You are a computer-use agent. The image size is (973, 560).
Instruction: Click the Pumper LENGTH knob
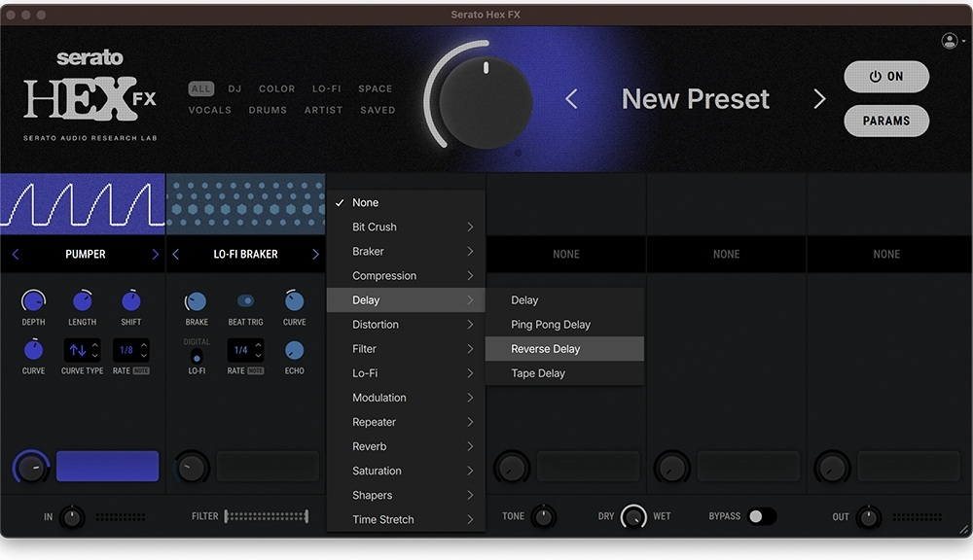tap(82, 301)
